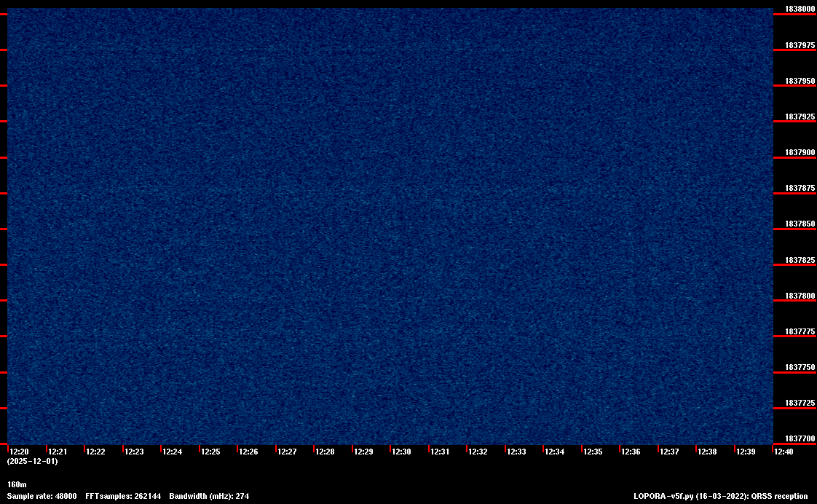This screenshot has height=504, width=817.
Task: Click the 1837725 frequency label
Action: (x=800, y=403)
